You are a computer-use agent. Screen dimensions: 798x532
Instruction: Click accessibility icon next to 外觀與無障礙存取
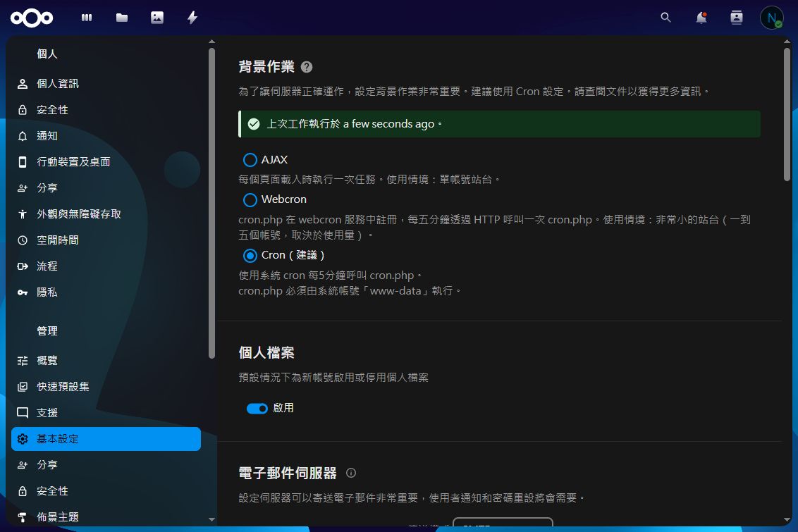pos(23,214)
